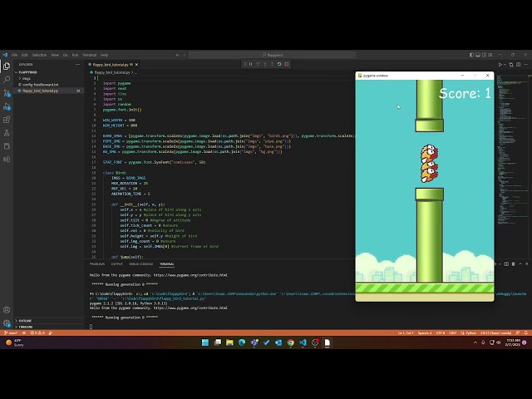
Task: Open the Source Control view
Action: (7, 93)
